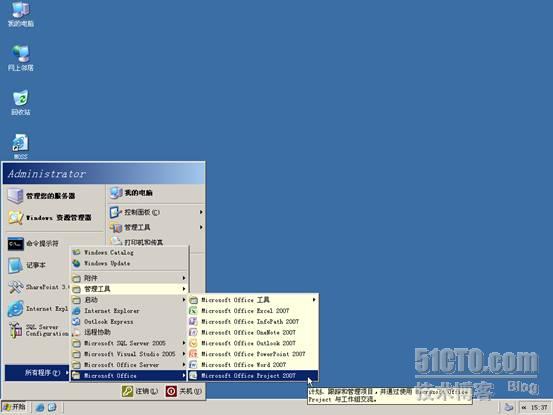Screen dimensions: 553x415
Task: Expand Microsoft Office Server folder
Action: click(129, 365)
